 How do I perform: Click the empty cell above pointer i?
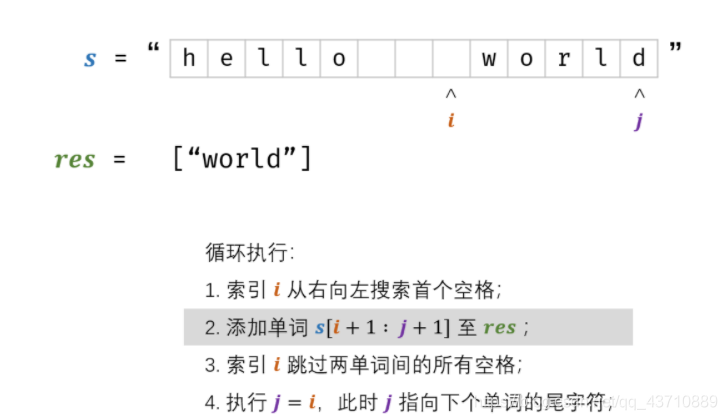coord(451,58)
